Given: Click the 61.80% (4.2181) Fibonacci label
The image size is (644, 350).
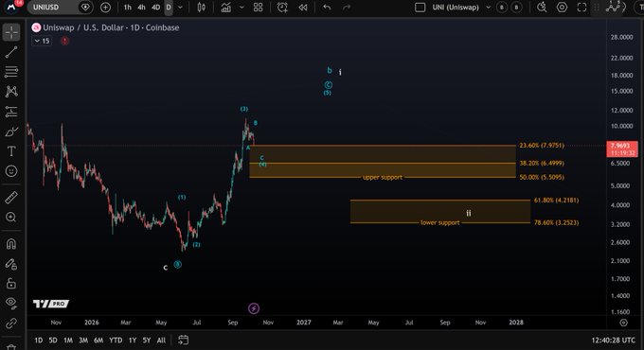Looking at the screenshot, I should tap(556, 201).
